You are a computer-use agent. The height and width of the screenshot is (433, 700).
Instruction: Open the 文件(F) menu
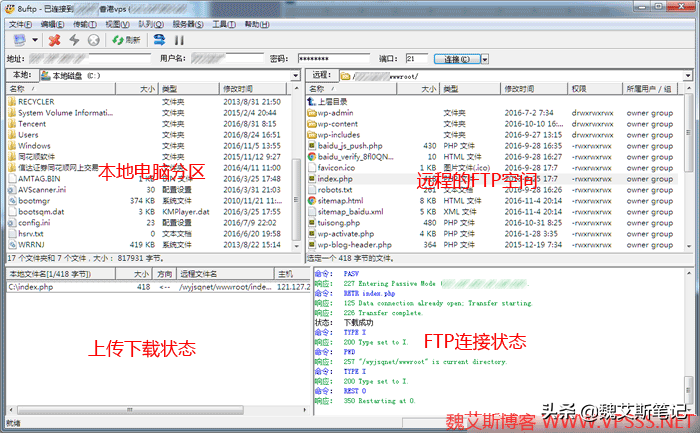[21, 23]
